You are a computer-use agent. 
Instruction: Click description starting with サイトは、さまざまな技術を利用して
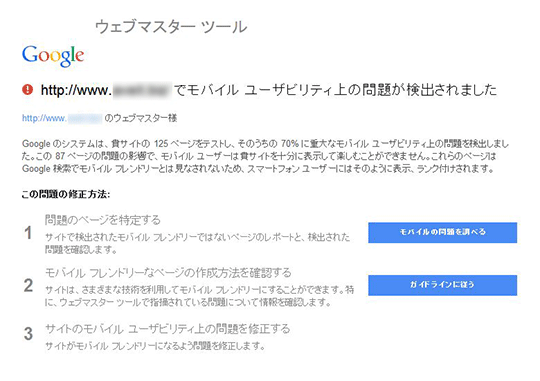coord(199,296)
